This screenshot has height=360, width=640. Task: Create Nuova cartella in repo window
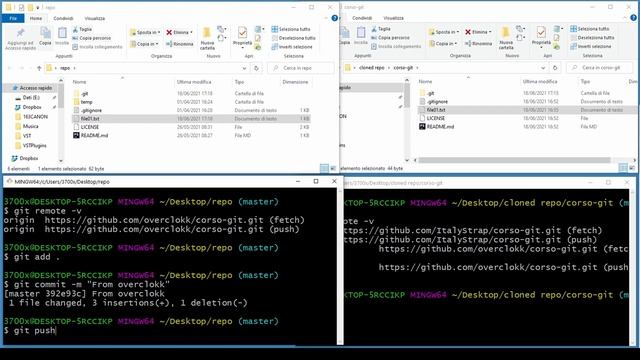coord(207,39)
